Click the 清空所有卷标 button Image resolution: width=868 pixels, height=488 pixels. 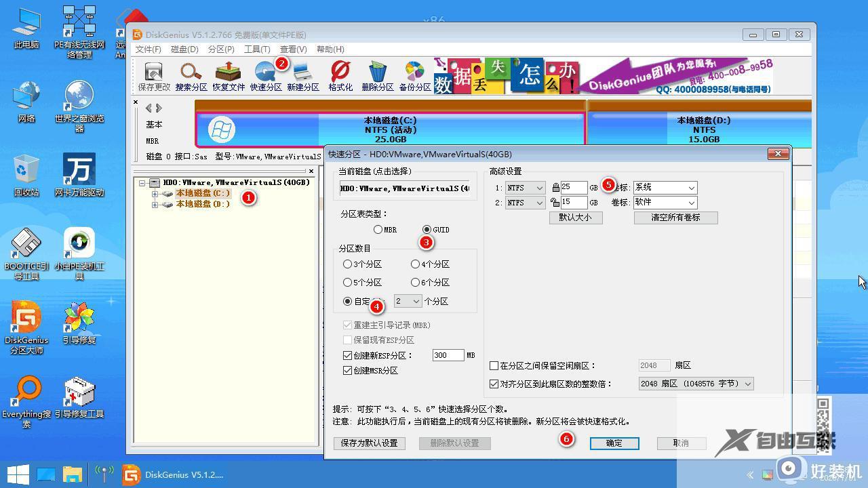coord(675,218)
